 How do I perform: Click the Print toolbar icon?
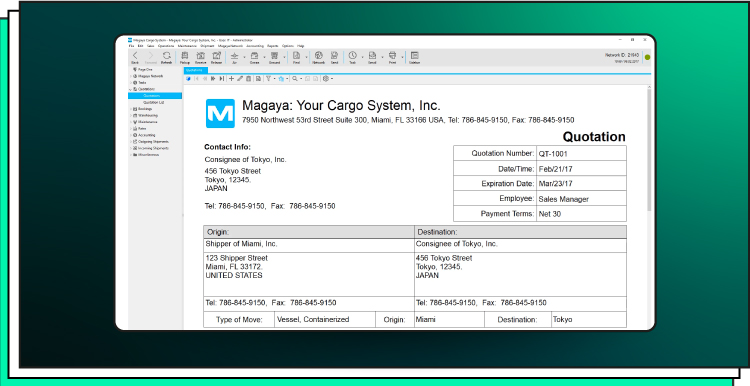[392, 55]
